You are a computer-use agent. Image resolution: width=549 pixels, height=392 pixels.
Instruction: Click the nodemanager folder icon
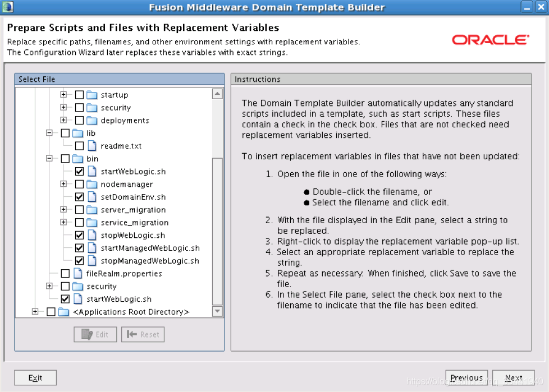click(91, 185)
